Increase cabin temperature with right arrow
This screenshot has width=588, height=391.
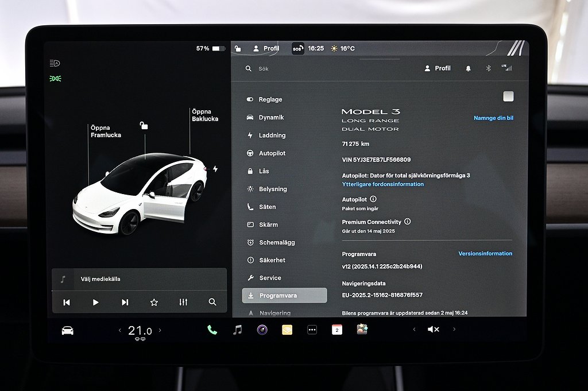(160, 330)
